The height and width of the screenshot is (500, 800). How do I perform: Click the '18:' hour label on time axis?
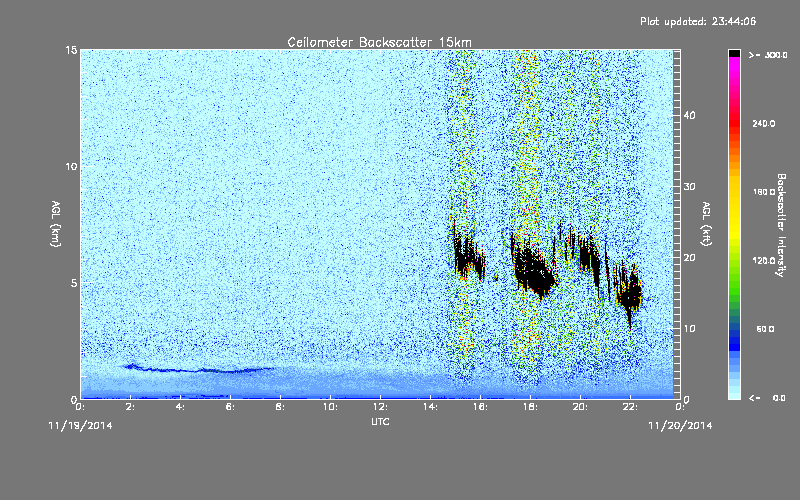530,407
